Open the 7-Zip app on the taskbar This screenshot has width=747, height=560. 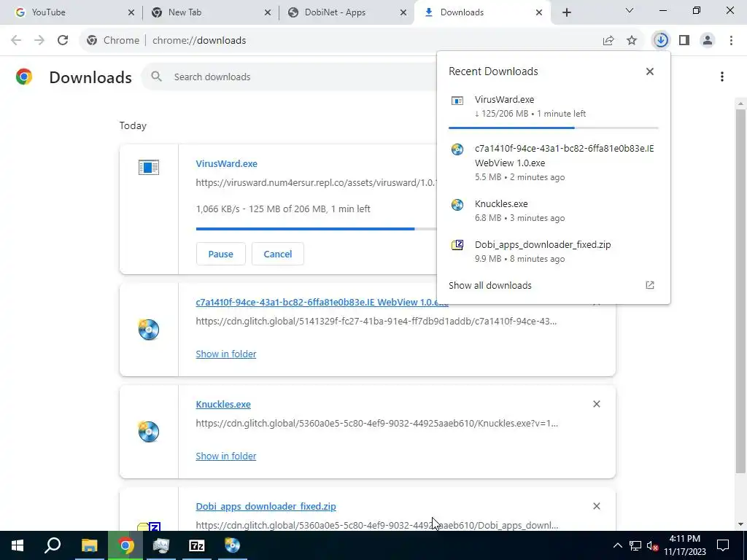197,545
